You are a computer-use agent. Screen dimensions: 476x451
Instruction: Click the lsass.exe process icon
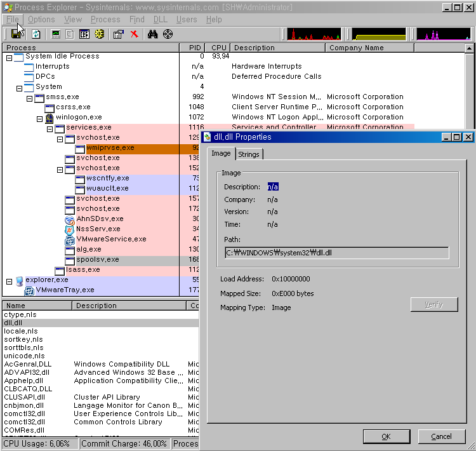click(x=60, y=271)
